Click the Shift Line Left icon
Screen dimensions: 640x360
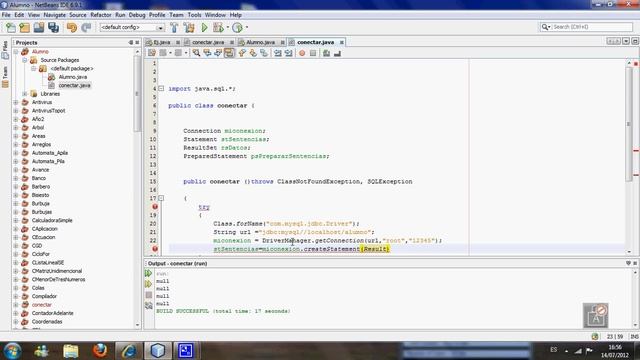coord(278,53)
